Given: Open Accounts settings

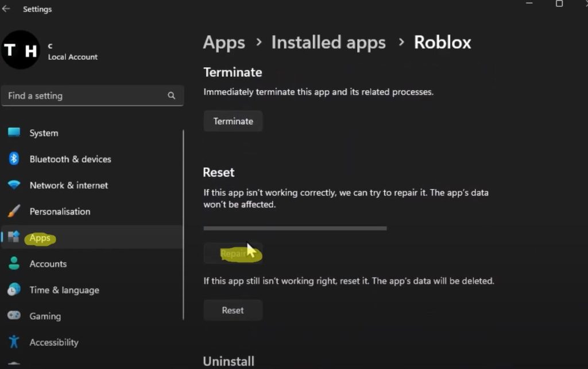Looking at the screenshot, I should tap(48, 264).
